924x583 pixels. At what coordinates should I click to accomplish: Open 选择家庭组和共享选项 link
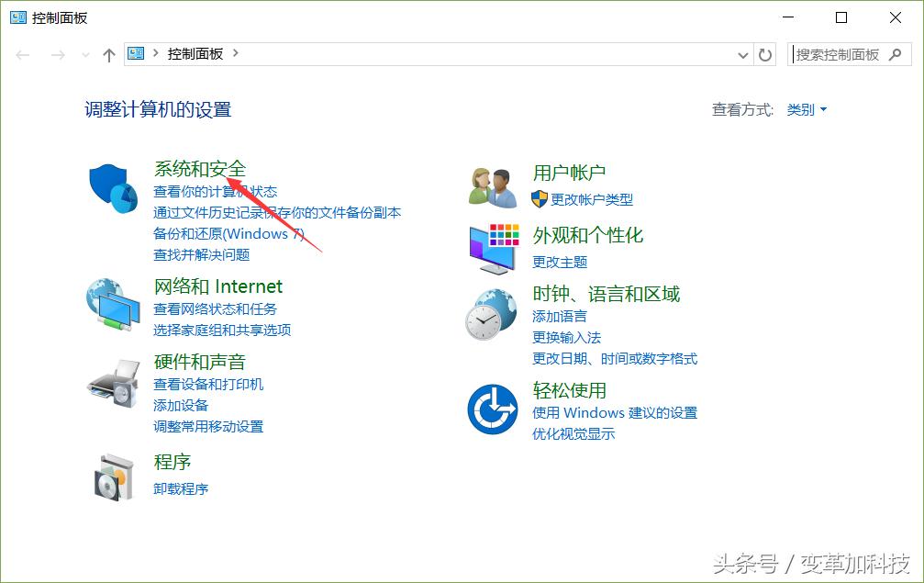[222, 331]
